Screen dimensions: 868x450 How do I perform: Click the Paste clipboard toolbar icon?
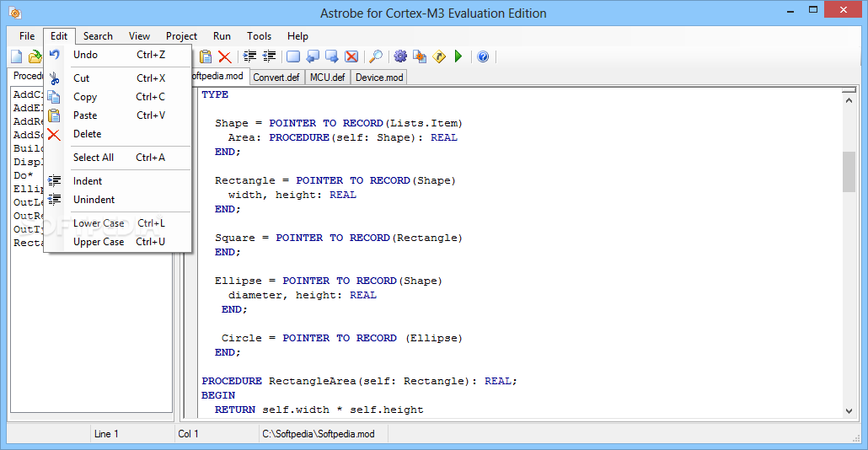[x=206, y=56]
